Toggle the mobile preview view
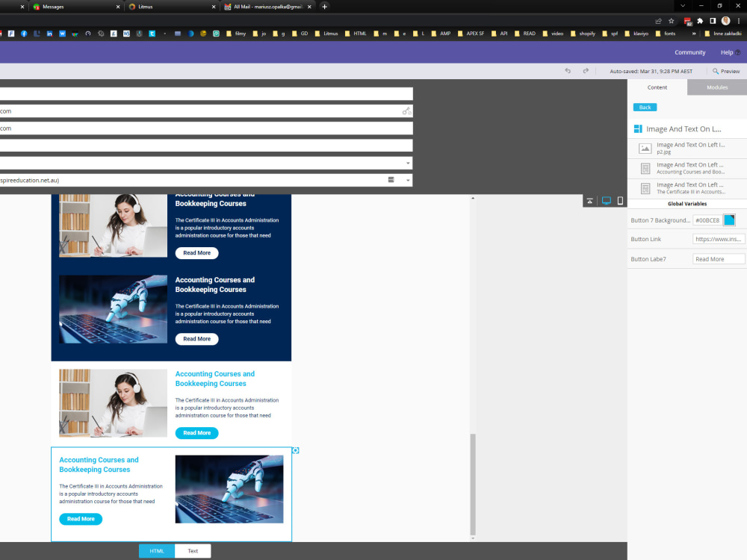Image resolution: width=747 pixels, height=560 pixels. [x=620, y=200]
